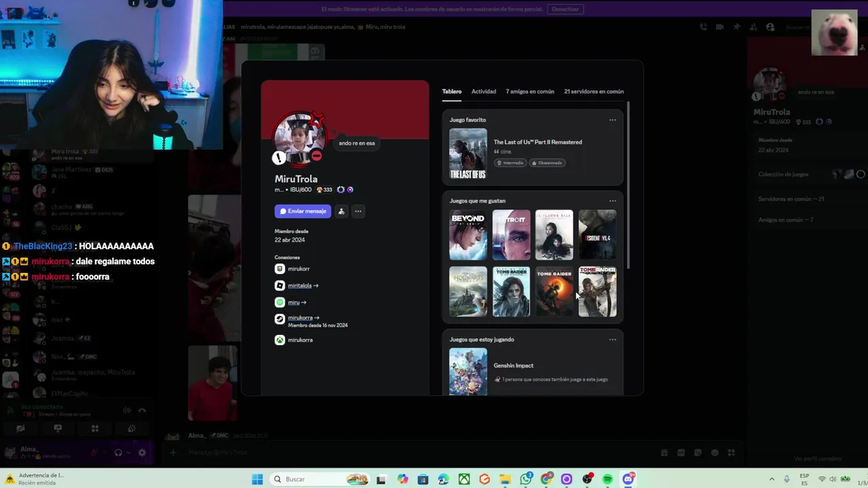Open soundboard button in Discord voice panel
The width and height of the screenshot is (868, 488).
pos(132,428)
